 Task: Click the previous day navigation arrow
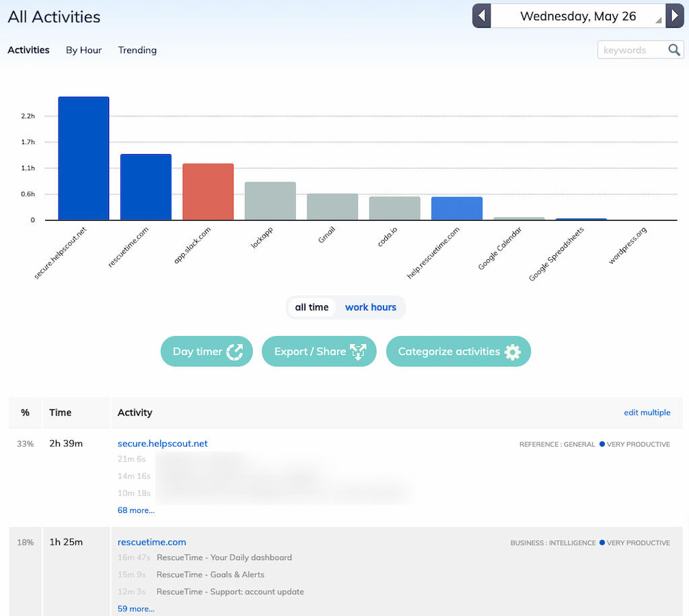(x=482, y=15)
